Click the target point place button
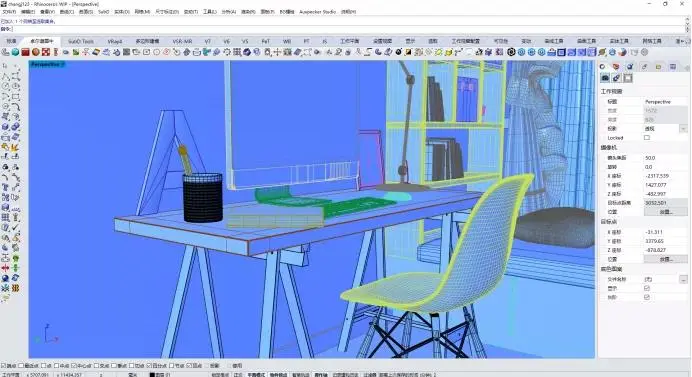 pyautogui.click(x=666, y=260)
